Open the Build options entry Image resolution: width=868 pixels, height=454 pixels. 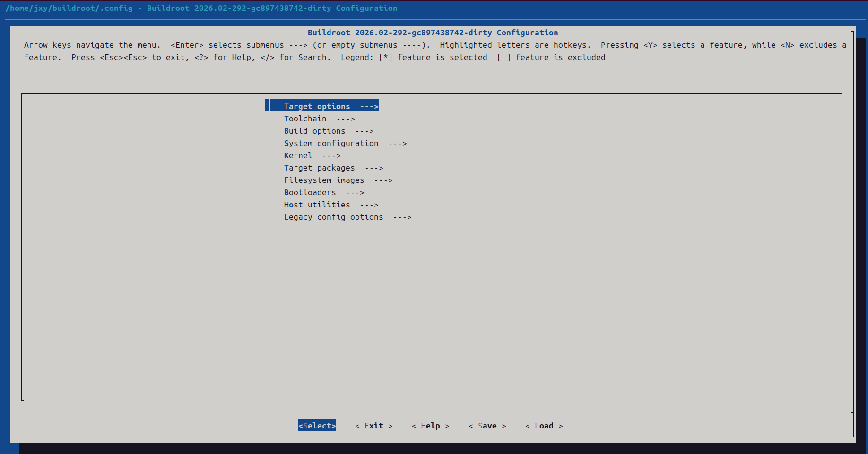click(x=314, y=131)
